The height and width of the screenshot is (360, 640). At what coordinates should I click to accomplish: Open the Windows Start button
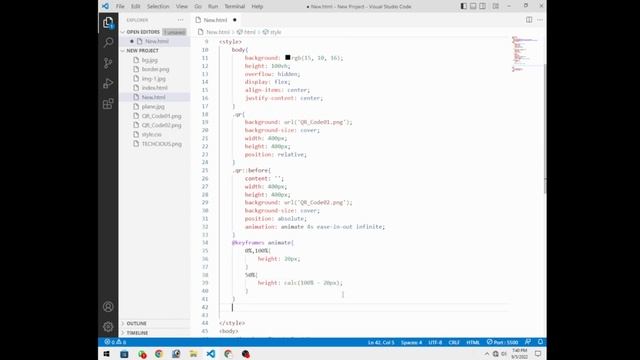click(x=107, y=354)
